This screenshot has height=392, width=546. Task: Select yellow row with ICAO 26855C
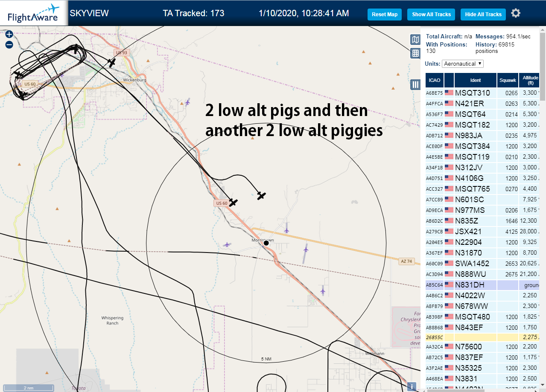[482, 337]
